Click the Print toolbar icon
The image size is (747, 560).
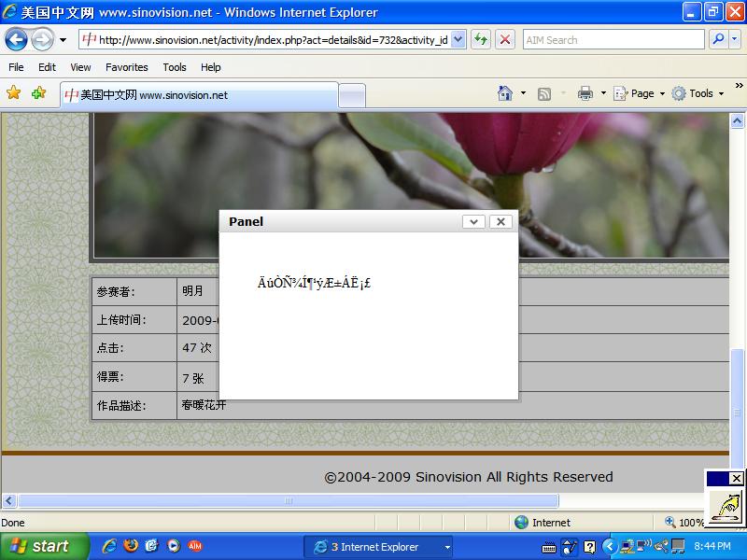[x=585, y=93]
